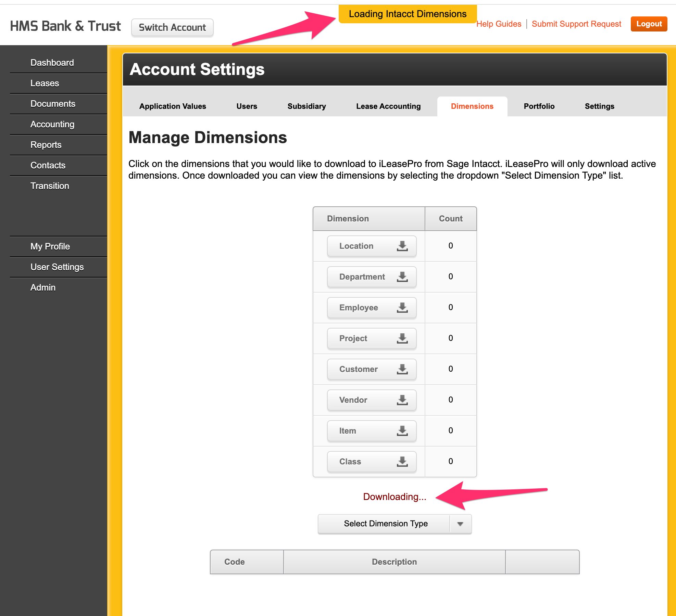Switch to the Lease Accounting tab
Screen dimensions: 676x616
point(388,106)
